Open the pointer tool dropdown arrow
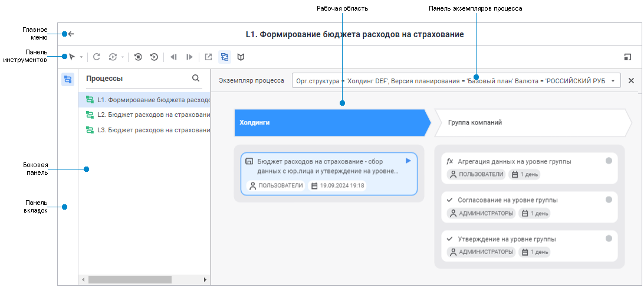Screen dimensions: 644x287 point(81,57)
